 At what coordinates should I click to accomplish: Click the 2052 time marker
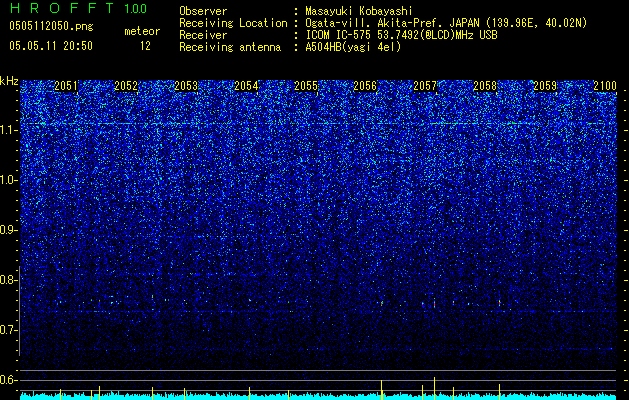(x=126, y=86)
